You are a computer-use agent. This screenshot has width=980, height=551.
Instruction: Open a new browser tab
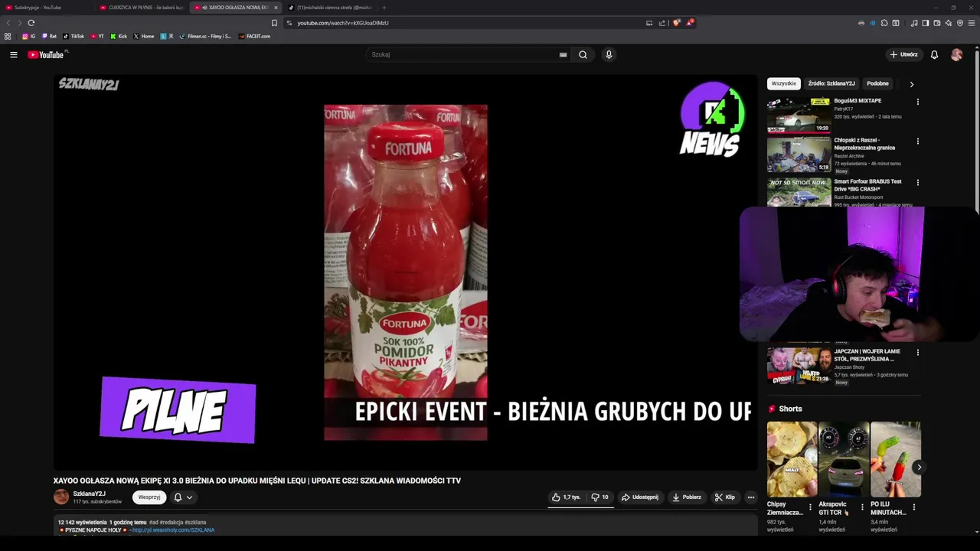[384, 8]
